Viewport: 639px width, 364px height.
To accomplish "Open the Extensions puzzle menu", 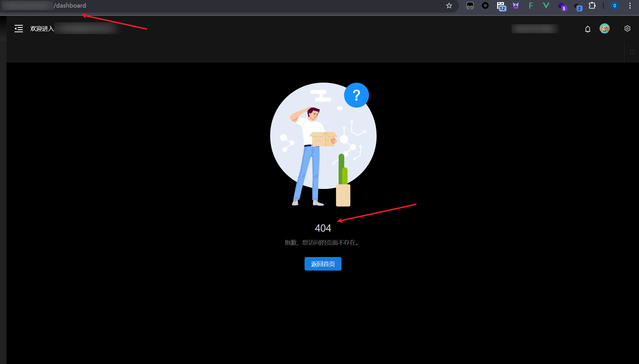I will point(592,6).
